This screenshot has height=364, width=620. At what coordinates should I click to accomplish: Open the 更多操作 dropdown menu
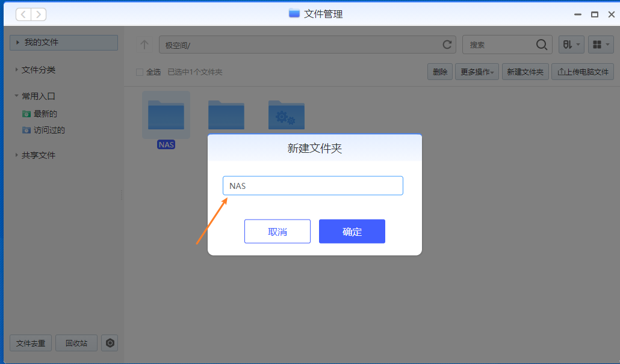coord(477,72)
